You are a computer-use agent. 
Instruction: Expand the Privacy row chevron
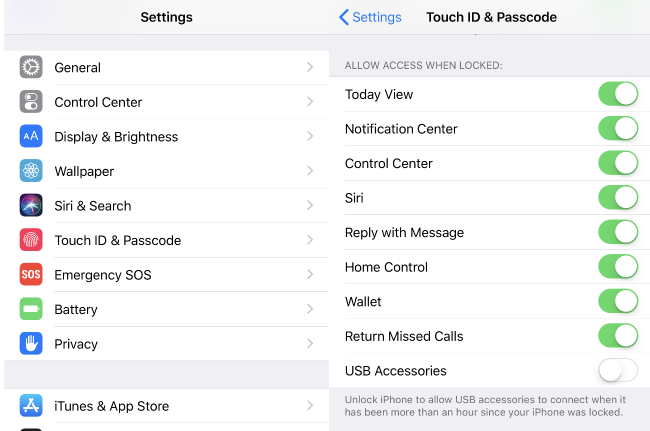[310, 343]
